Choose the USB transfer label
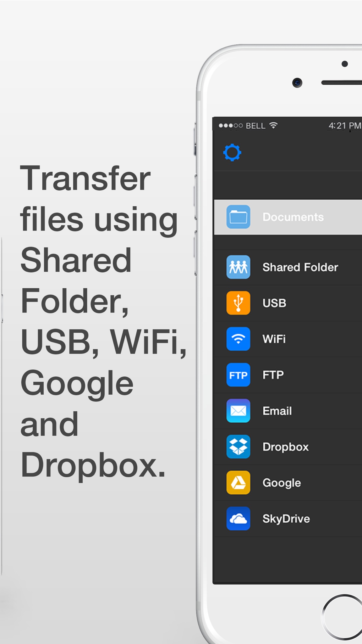This screenshot has width=362, height=644. (274, 303)
